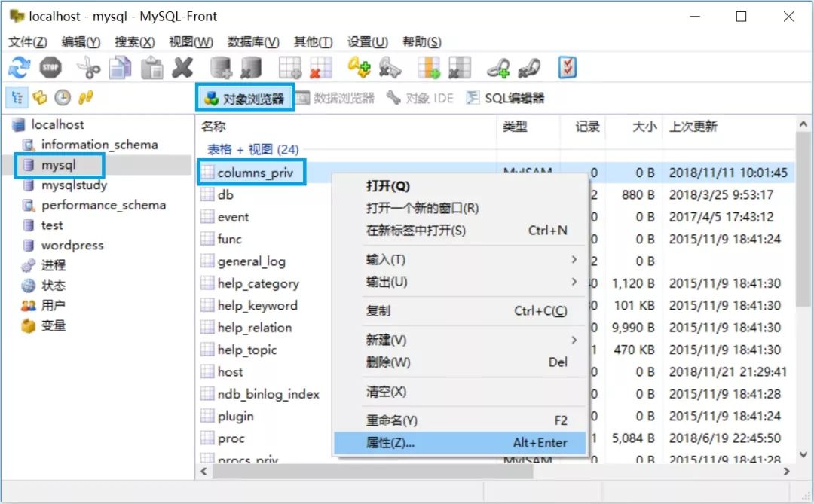The image size is (814, 504).
Task: Click the add key icon
Action: click(x=360, y=68)
